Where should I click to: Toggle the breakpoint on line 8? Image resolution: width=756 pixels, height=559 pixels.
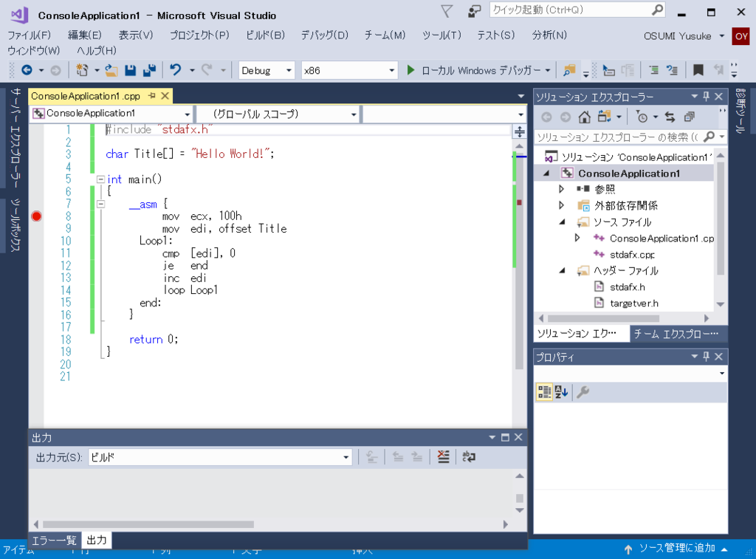pos(36,216)
